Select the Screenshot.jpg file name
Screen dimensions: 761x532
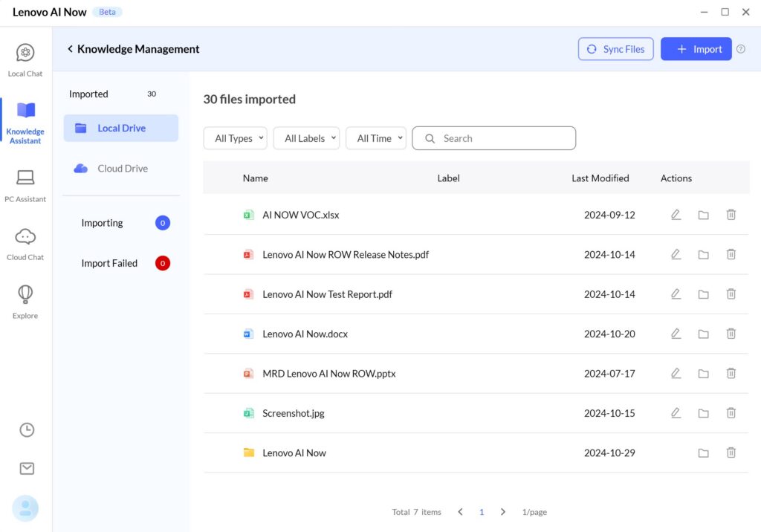point(293,413)
